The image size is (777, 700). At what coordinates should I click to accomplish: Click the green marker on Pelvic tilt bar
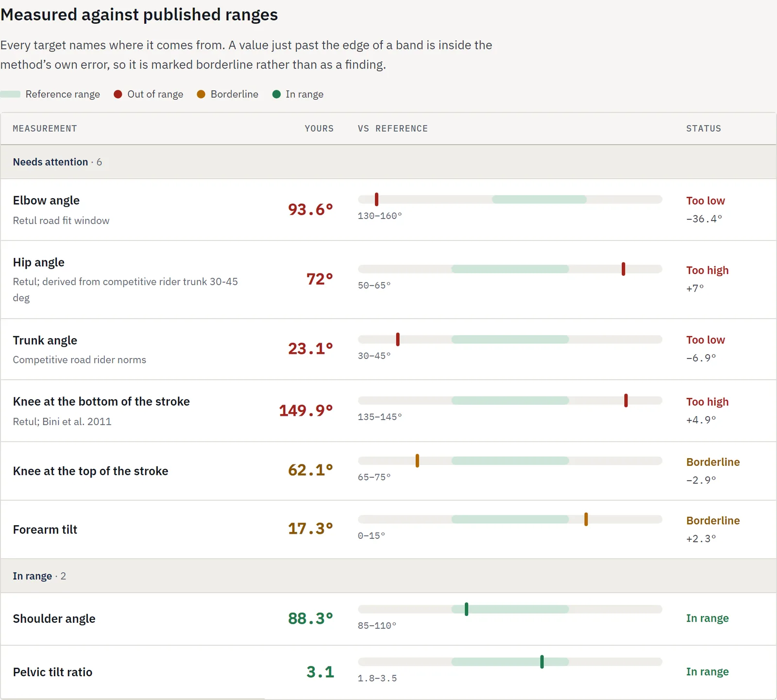click(x=542, y=662)
